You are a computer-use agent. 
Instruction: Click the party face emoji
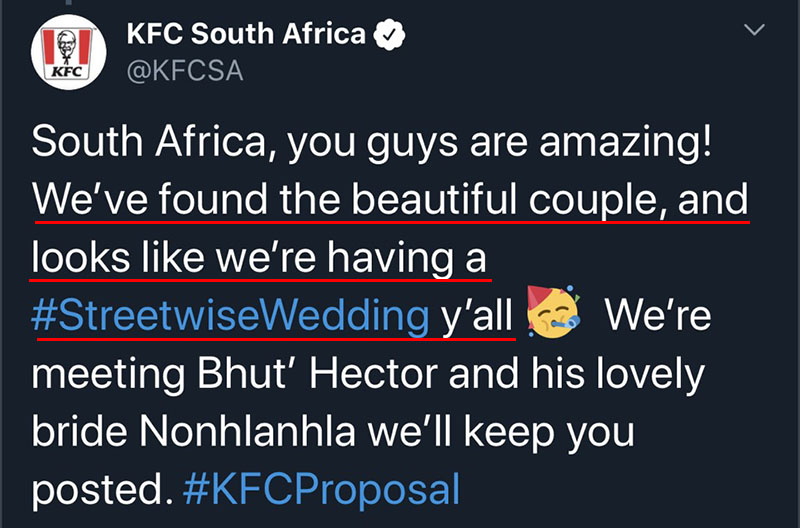pyautogui.click(x=554, y=312)
